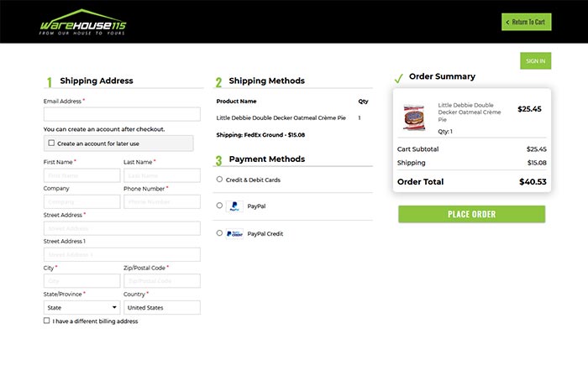Click the Order Total $40.53 amount
The image size is (588, 365).
tap(533, 182)
